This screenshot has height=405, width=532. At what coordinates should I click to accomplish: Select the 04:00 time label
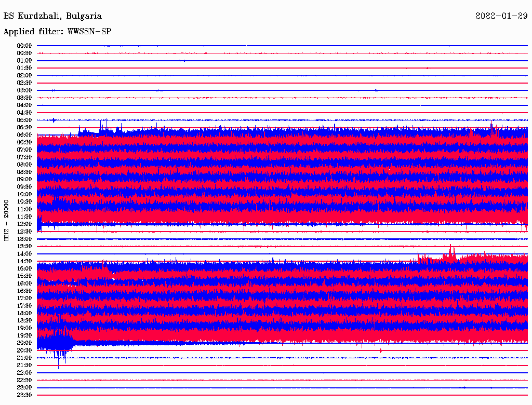(24, 105)
